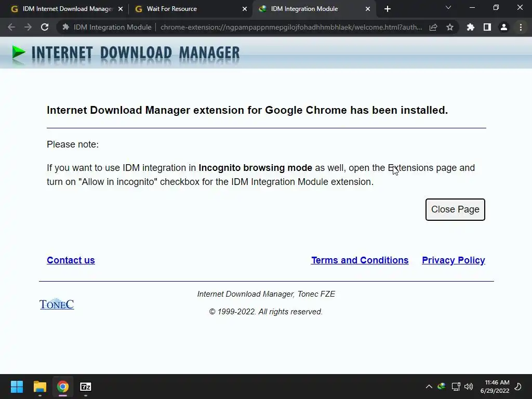
Task: Click the 1999-2022 copyright text
Action: click(x=265, y=312)
